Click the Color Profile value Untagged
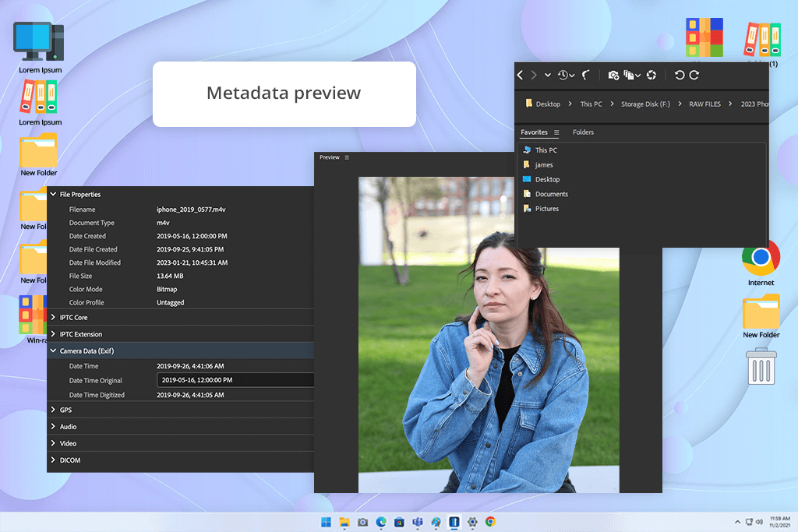The height and width of the screenshot is (532, 798). click(171, 303)
